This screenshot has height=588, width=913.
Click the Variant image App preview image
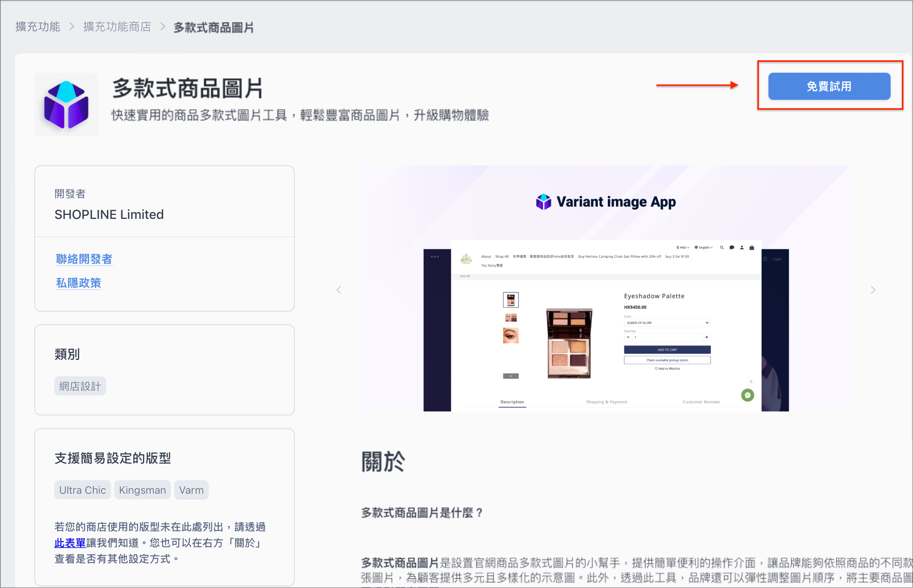(605, 288)
